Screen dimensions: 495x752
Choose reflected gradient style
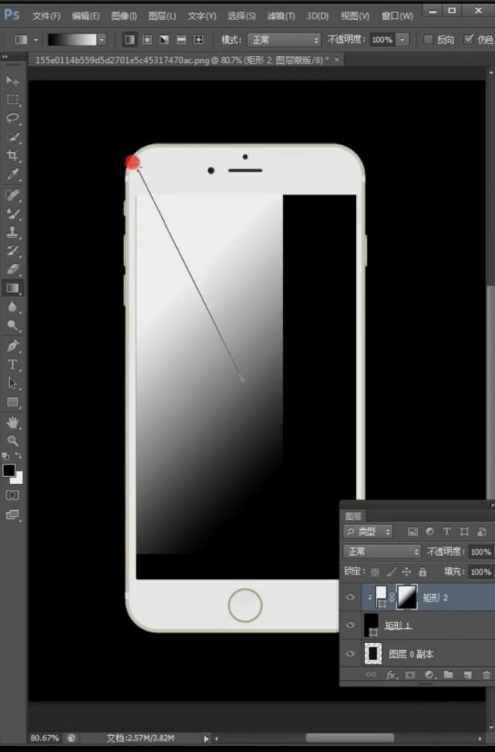click(181, 40)
